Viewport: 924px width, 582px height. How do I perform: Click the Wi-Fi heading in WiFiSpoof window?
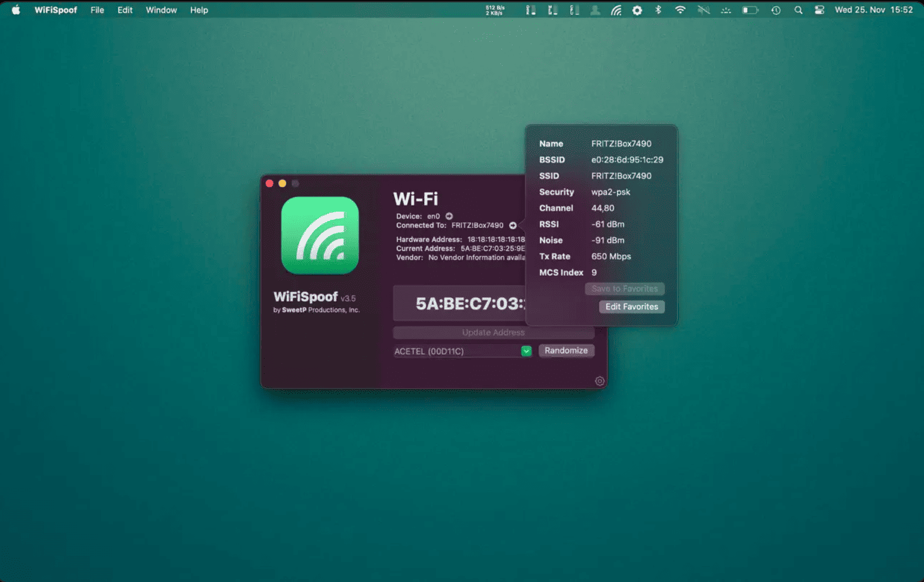point(416,199)
